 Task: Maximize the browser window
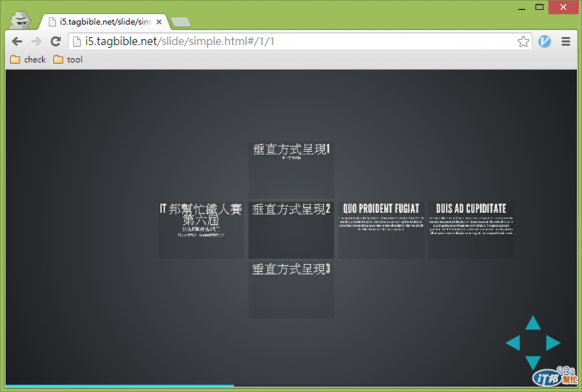tap(539, 7)
